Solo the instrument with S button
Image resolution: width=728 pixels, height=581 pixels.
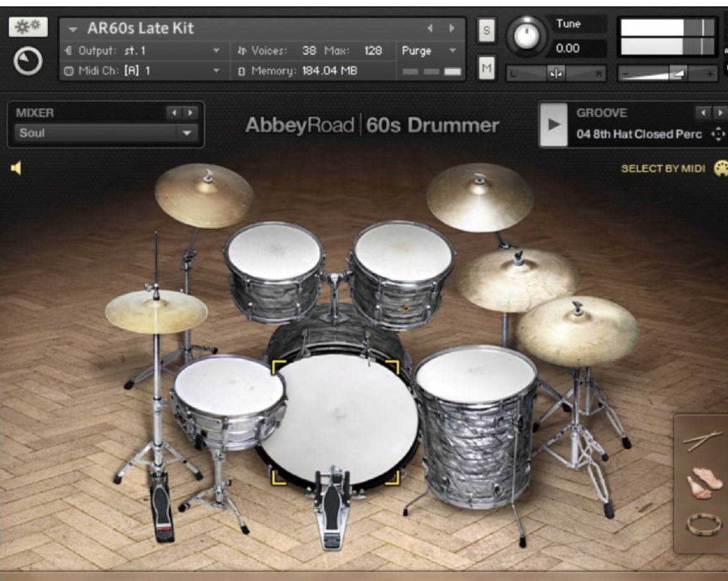pyautogui.click(x=487, y=30)
